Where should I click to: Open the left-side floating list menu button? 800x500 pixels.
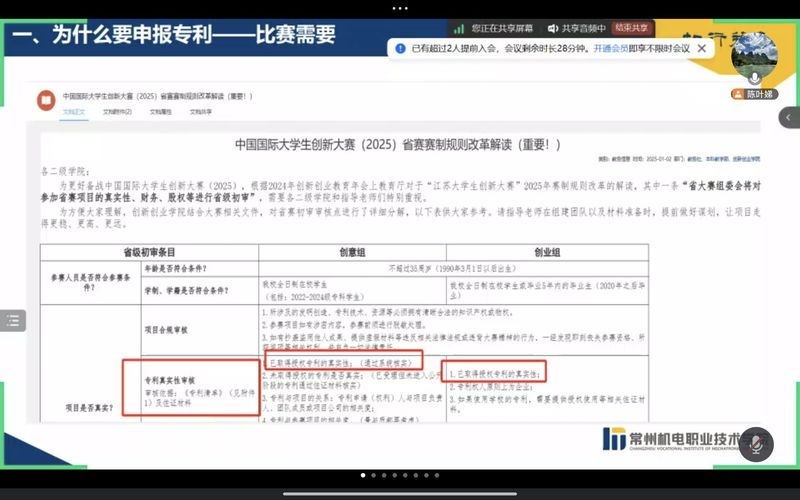pos(12,321)
